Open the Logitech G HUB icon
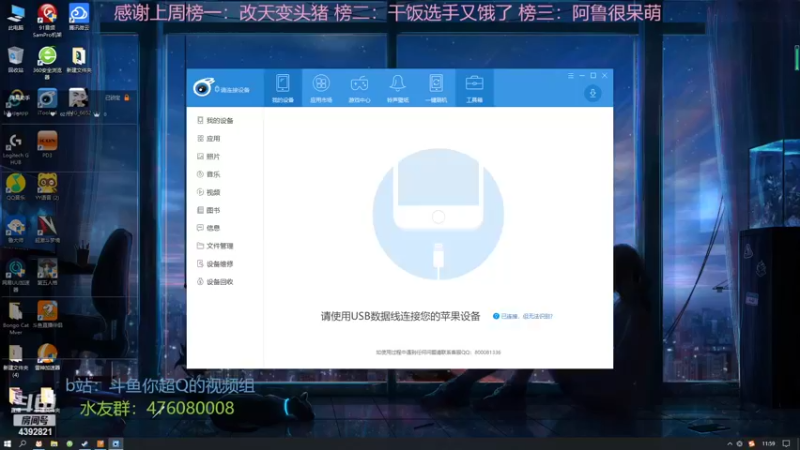The width and height of the screenshot is (800, 450). click(x=16, y=148)
